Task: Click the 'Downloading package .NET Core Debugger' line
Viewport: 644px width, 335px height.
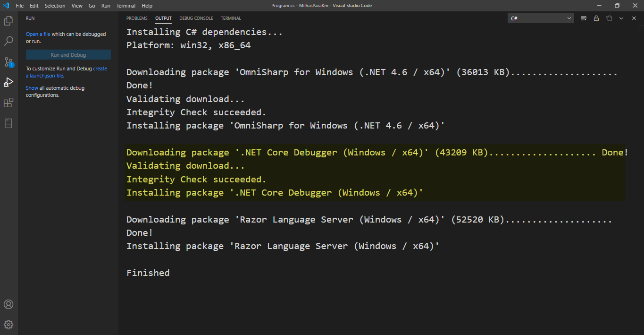Action: pos(377,152)
